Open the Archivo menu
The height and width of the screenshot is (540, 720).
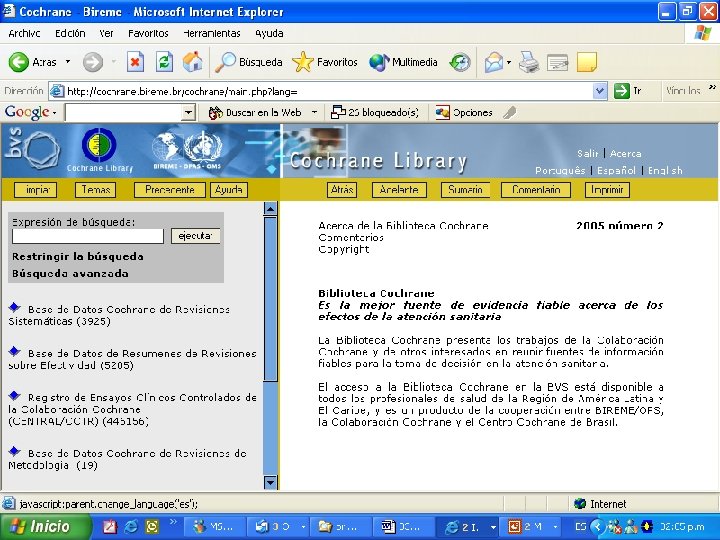pyautogui.click(x=24, y=34)
